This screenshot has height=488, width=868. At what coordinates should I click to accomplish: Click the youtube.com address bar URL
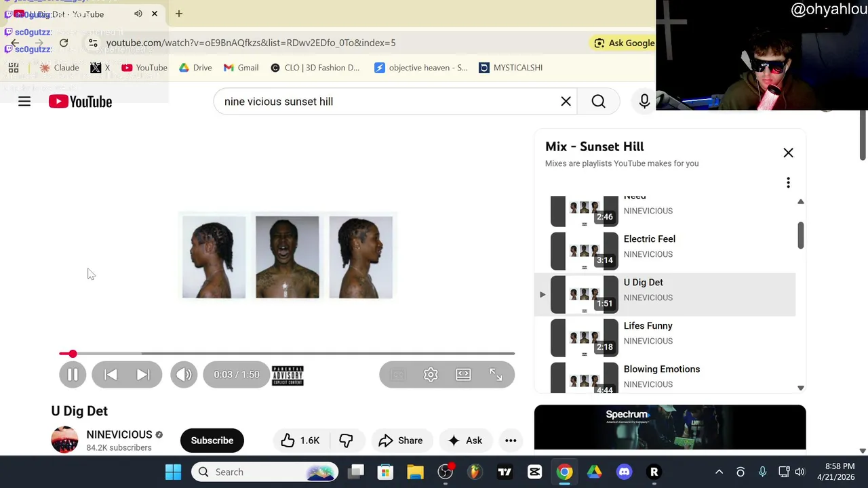coord(251,43)
